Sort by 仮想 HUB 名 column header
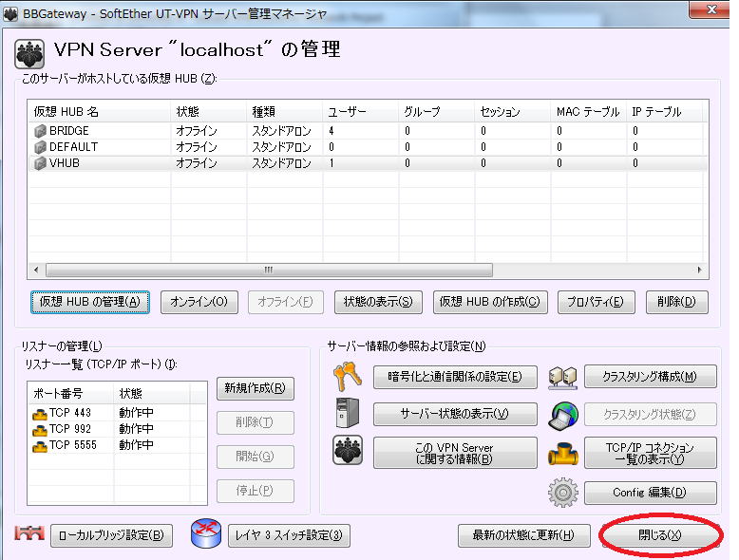Image resolution: width=739 pixels, height=560 pixels. tap(99, 112)
